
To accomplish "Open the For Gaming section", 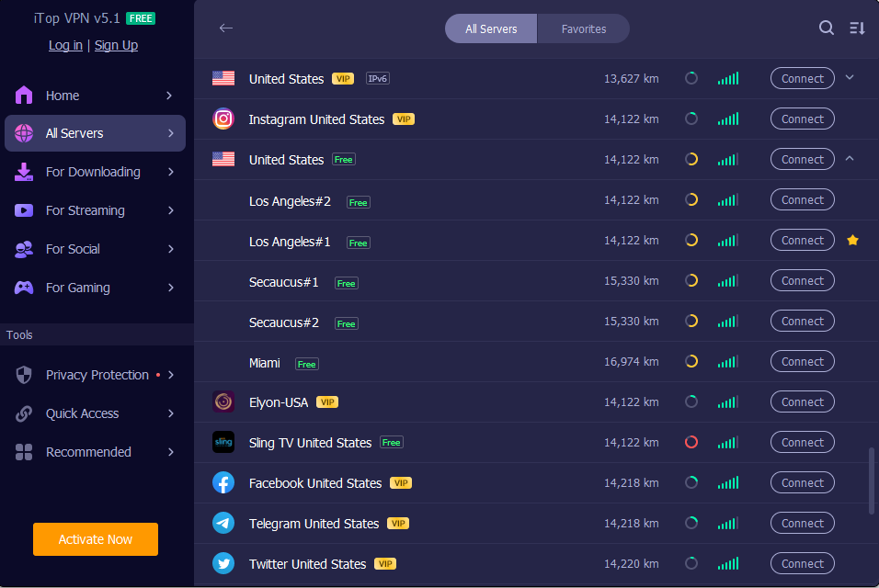I will pos(22,288).
